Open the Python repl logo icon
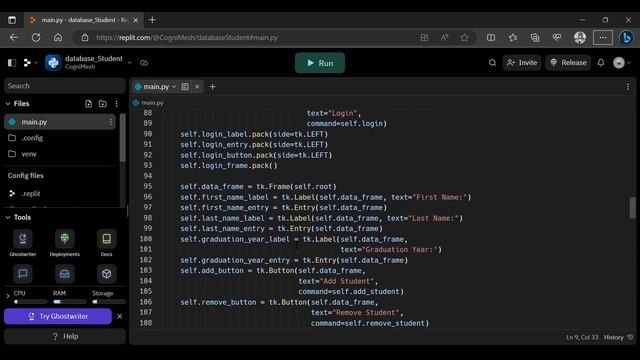640x360 pixels. pyautogui.click(x=53, y=63)
